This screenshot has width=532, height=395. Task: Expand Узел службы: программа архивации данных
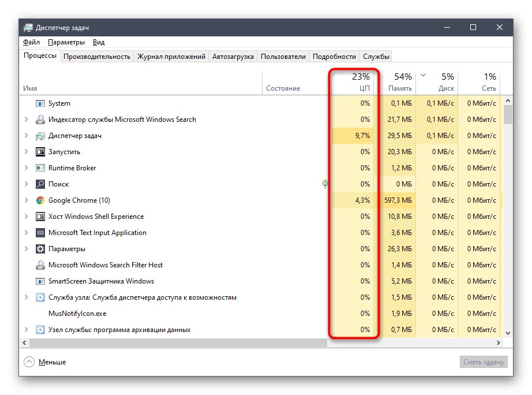tap(25, 330)
